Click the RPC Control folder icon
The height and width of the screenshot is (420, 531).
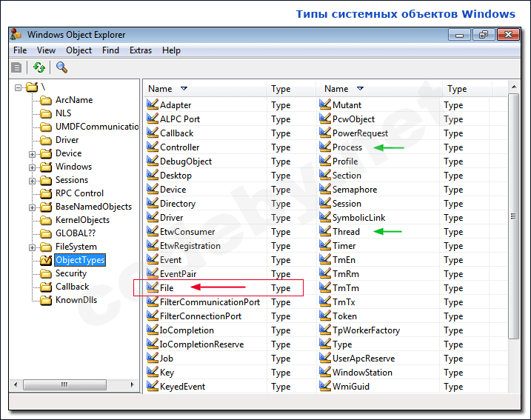coord(46,193)
